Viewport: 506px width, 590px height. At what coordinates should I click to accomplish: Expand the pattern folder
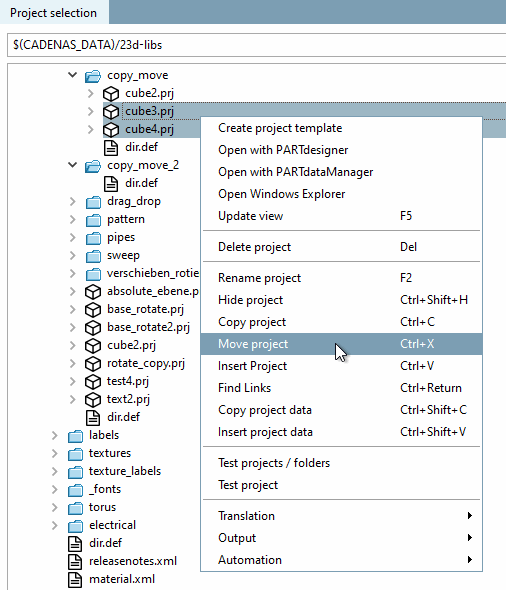click(73, 219)
